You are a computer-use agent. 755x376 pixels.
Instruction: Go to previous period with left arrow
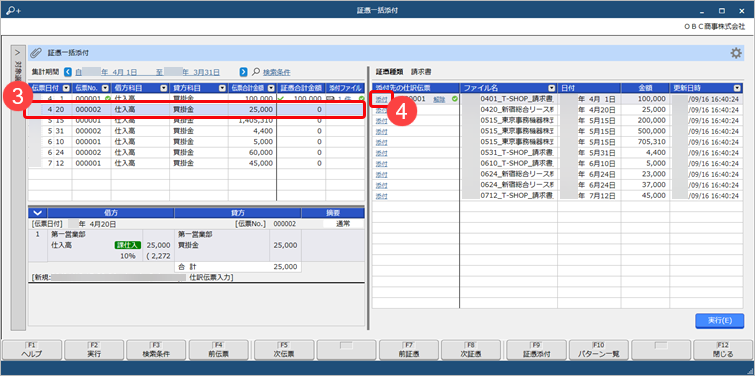tap(67, 72)
